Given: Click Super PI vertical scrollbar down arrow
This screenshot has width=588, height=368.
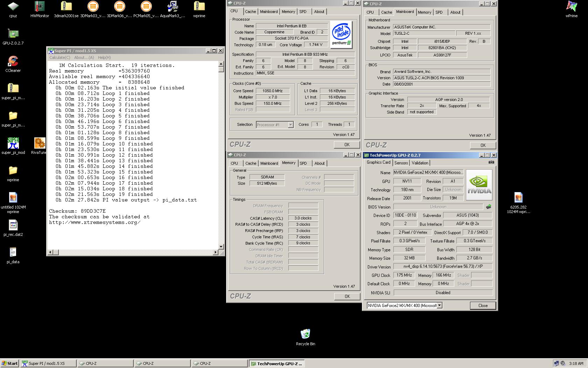Looking at the screenshot, I should pos(221,247).
